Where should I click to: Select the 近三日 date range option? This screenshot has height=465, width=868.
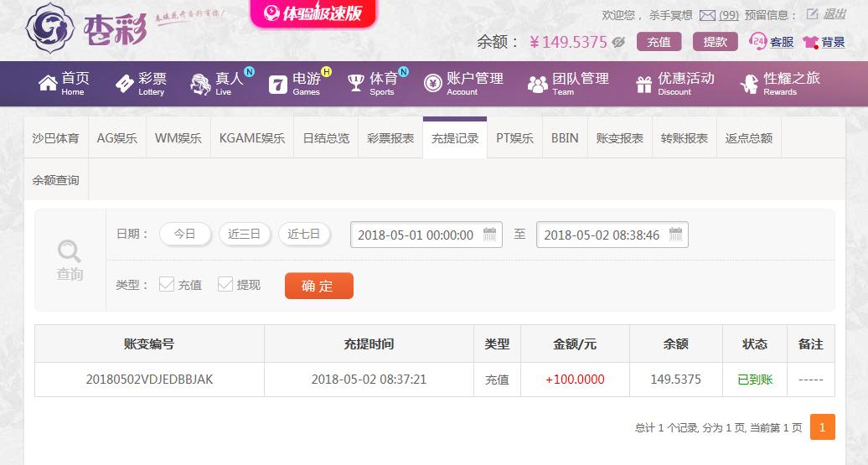click(244, 234)
